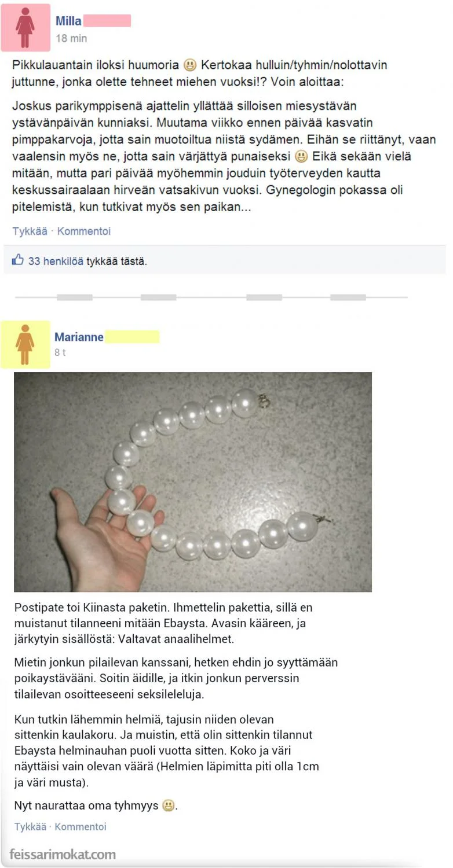The height and width of the screenshot is (868, 453).
Task: Click the smiley emoji after 'punaiseksi'
Action: pyautogui.click(x=301, y=156)
